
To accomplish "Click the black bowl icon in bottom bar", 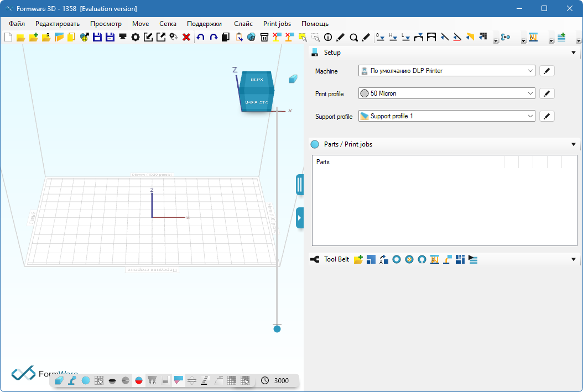I will click(112, 380).
